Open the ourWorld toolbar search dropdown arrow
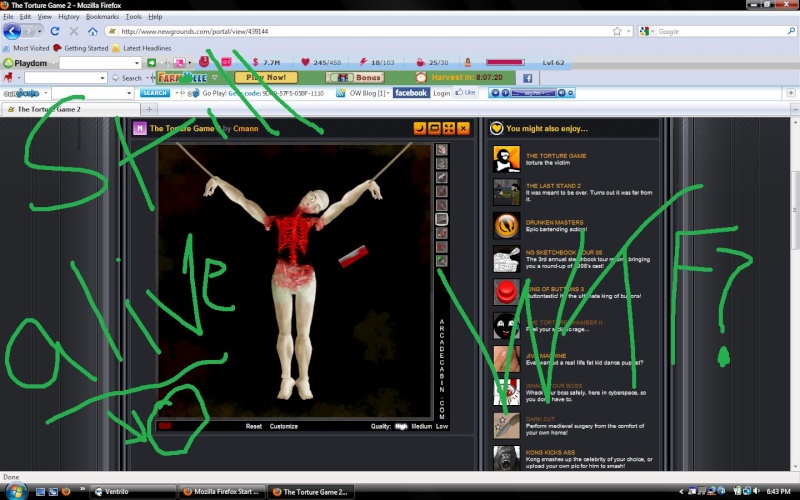The image size is (800, 500). pos(129,93)
